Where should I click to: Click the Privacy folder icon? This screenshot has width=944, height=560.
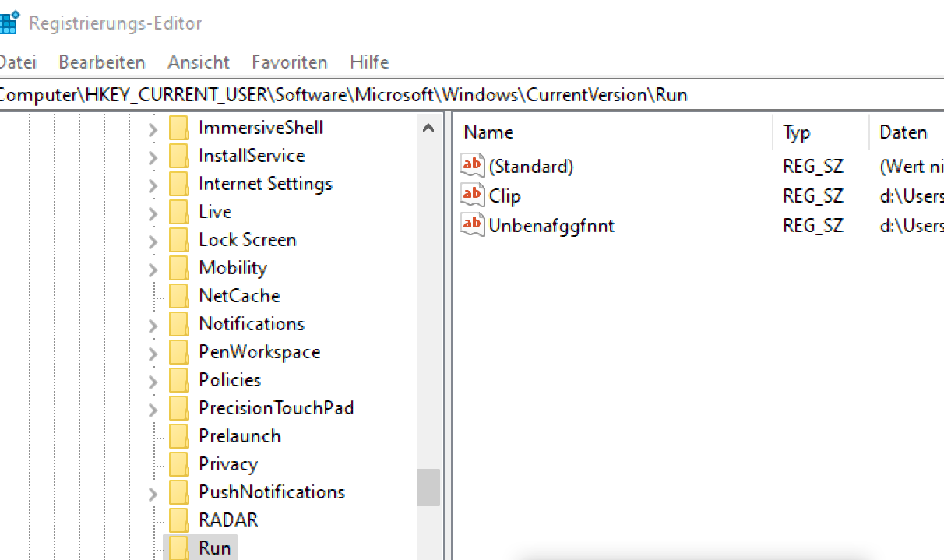(179, 464)
